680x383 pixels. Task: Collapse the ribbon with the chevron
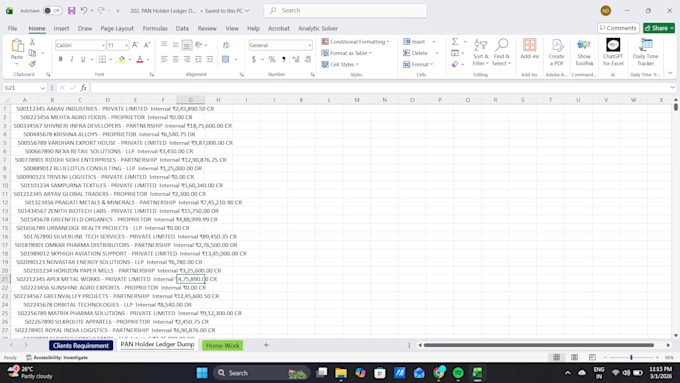(670, 73)
